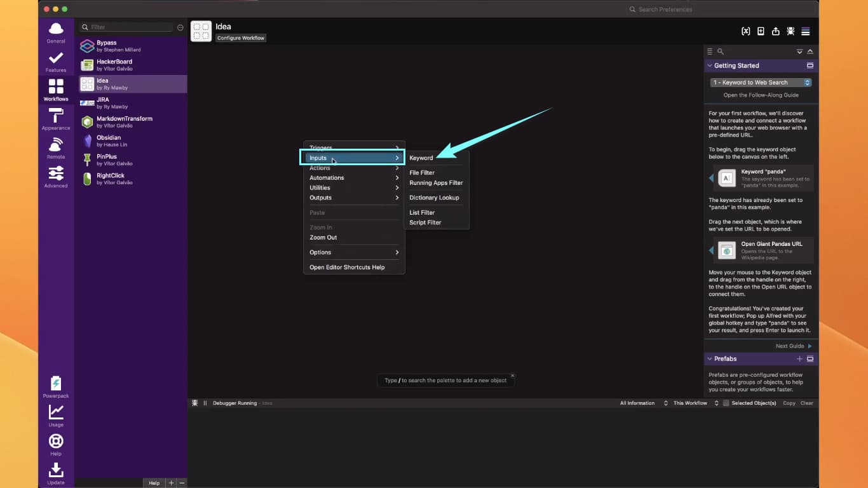
Task: Open the Help sidebar icon
Action: 56,445
